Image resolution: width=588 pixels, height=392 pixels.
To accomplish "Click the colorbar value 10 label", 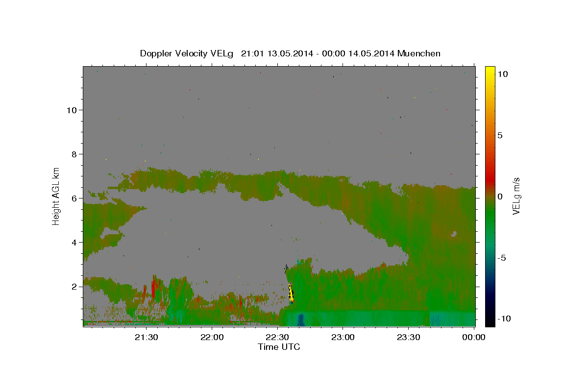I will tap(503, 73).
